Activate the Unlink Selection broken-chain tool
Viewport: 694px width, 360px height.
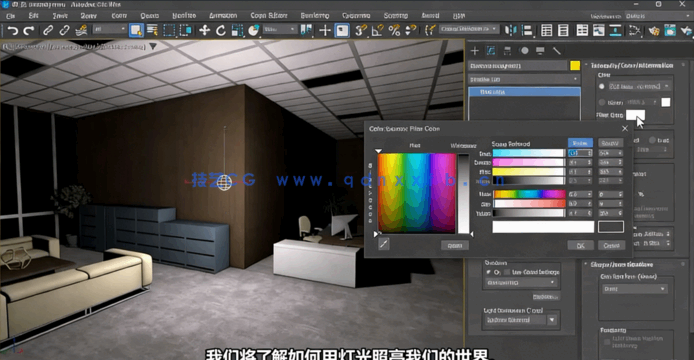click(x=65, y=31)
